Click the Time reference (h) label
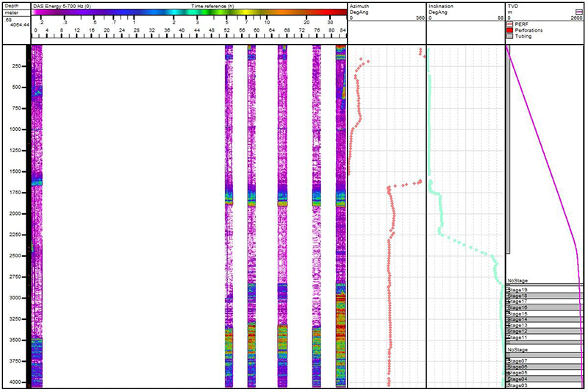Viewport: 588px width, 392px height. [212, 7]
